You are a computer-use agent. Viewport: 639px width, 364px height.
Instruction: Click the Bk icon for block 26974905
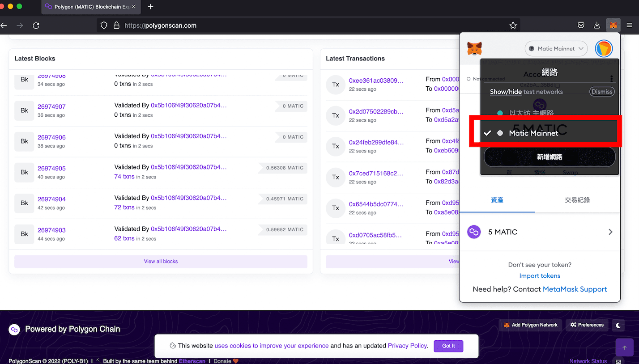(24, 172)
